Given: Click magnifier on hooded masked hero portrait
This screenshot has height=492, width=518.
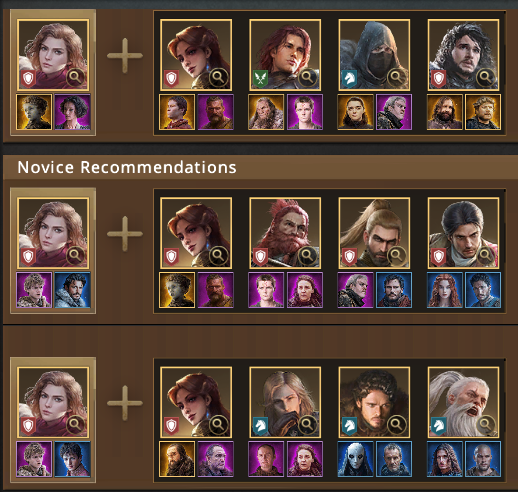Looking at the screenshot, I should (396, 78).
